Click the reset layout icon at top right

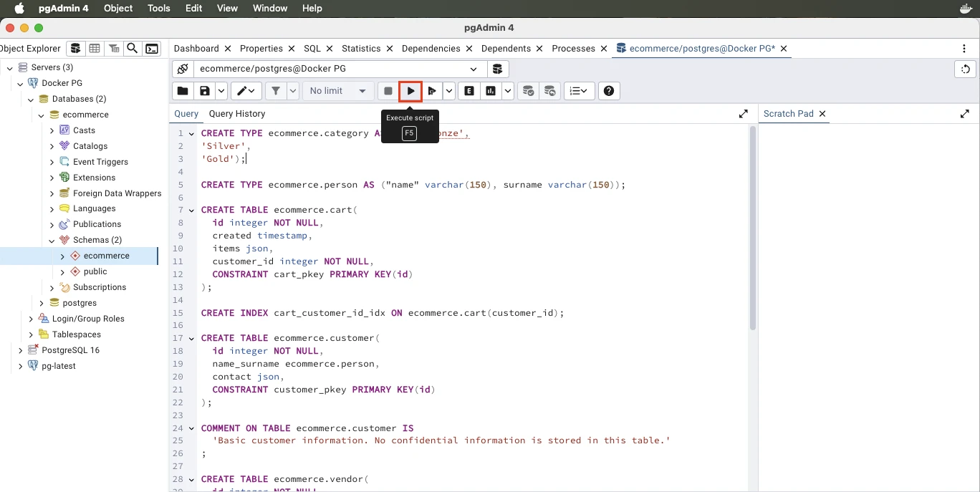(966, 69)
